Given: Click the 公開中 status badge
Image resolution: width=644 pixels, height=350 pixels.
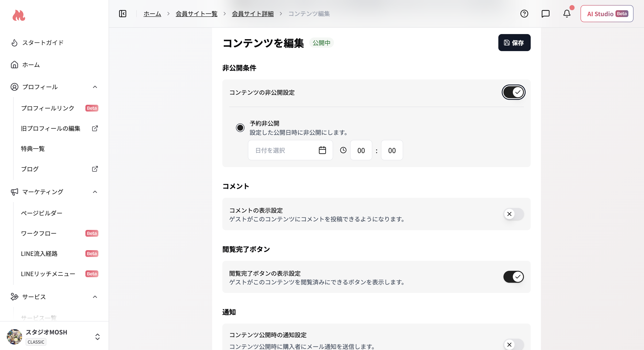Looking at the screenshot, I should (322, 43).
